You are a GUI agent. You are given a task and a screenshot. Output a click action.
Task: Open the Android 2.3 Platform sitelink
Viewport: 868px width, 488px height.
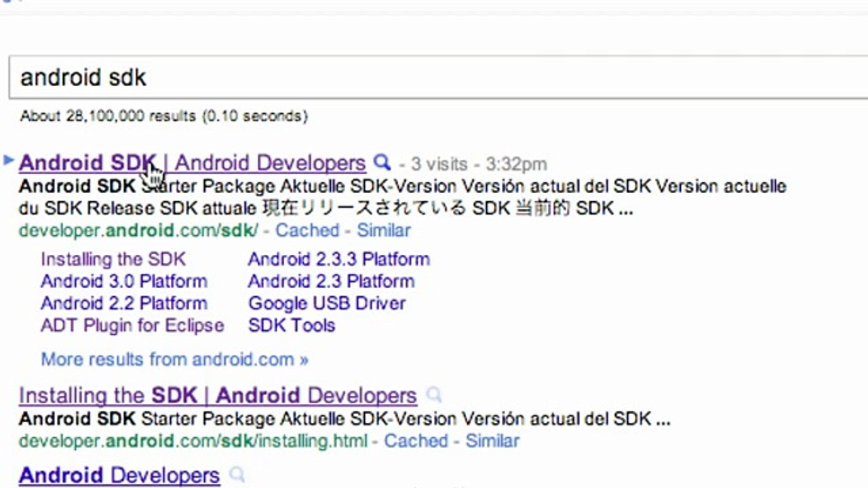(x=331, y=281)
